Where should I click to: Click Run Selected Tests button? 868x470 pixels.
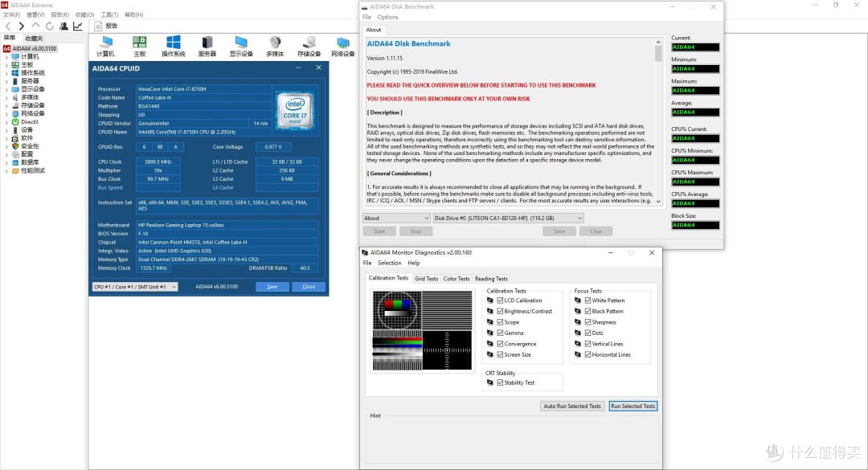[x=633, y=407]
